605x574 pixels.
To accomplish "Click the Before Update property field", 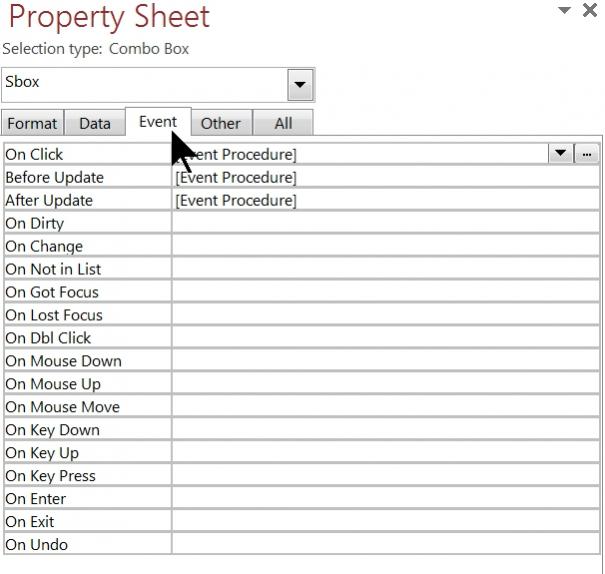I will (386, 177).
